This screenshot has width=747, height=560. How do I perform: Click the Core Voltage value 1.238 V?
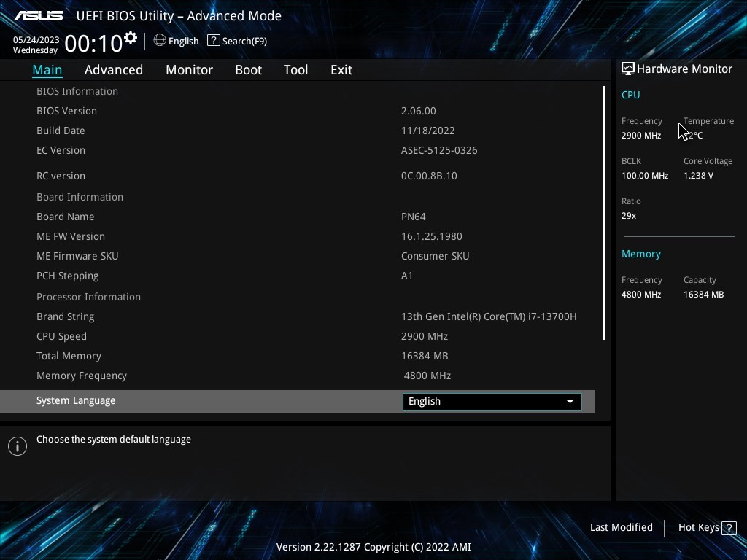click(x=698, y=176)
